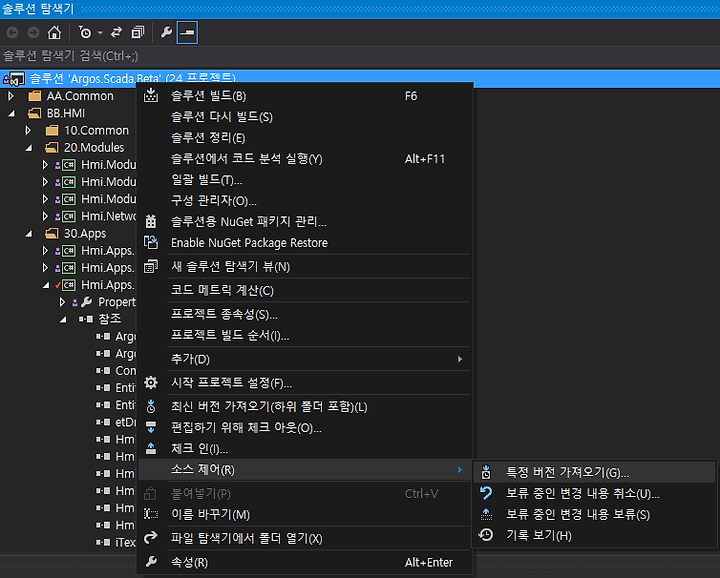Select the 솔루션 'Argos.Scada.Beta' root node
The width and height of the screenshot is (720, 578).
[x=360, y=79]
